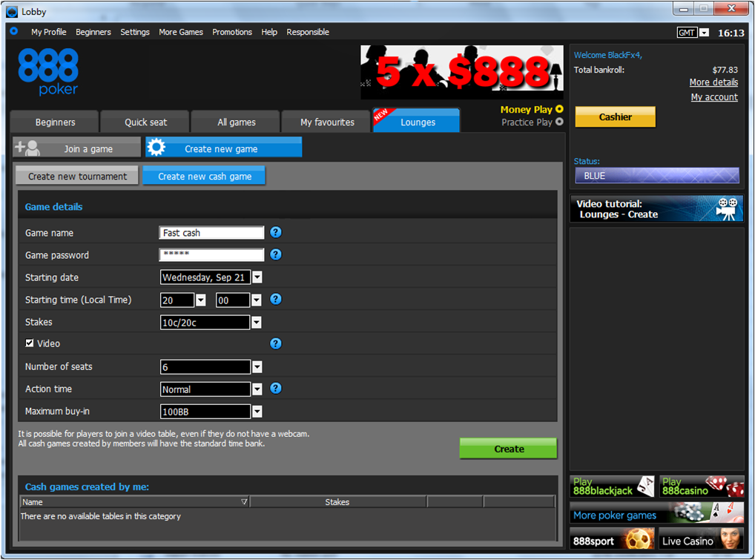755x560 pixels.
Task: Click the blue circle icon in menu bar
Action: pos(14,31)
